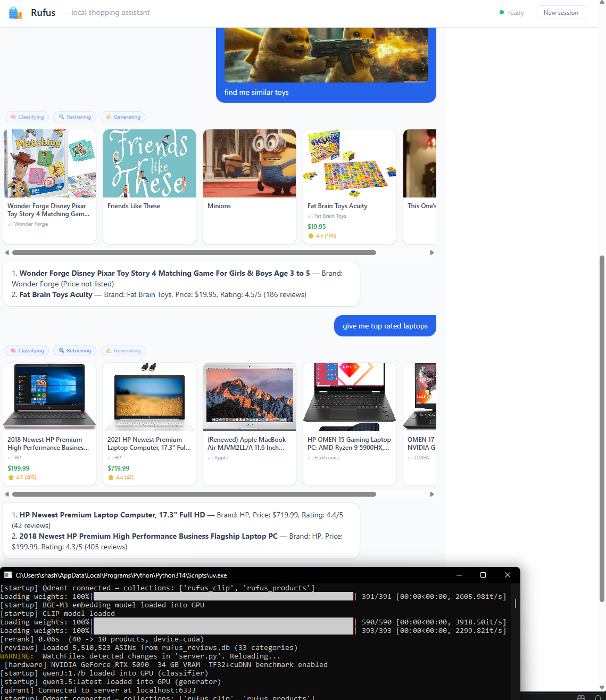Viewport: 606px width, 700px height.
Task: Click the green ready status dot
Action: coord(502,12)
